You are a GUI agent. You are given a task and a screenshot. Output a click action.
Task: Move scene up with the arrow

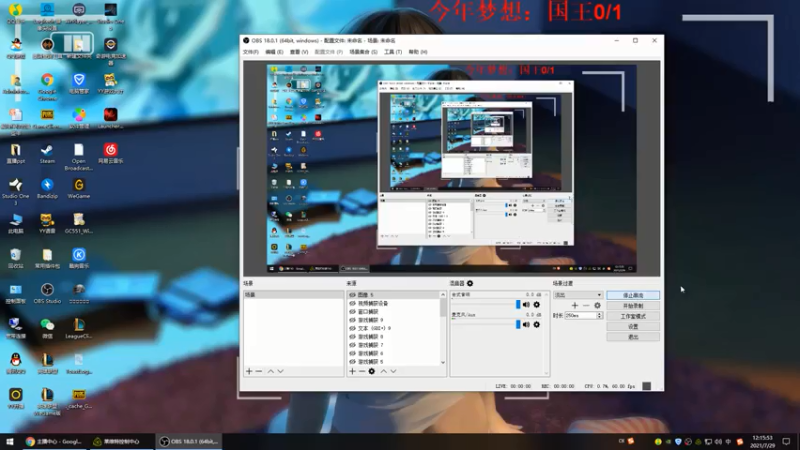pos(270,371)
